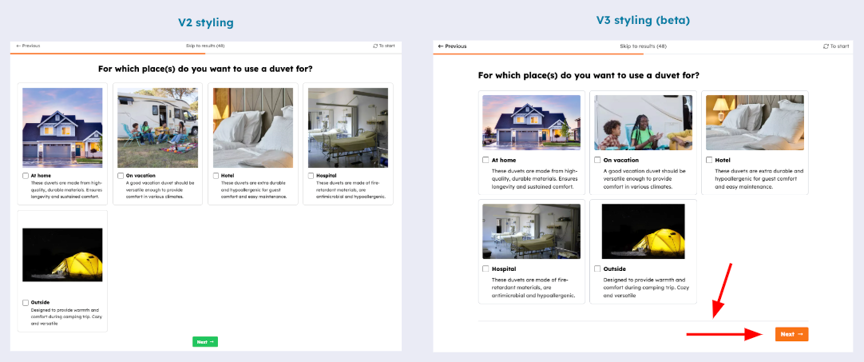Select the camper van image in V2 styling

[x=158, y=128]
